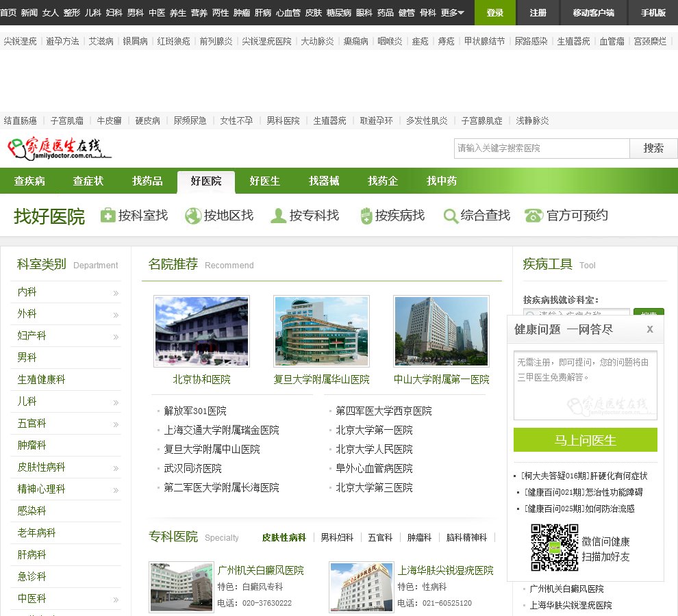Switch to the 找中药 tab
Image resolution: width=678 pixels, height=616 pixels.
point(442,181)
